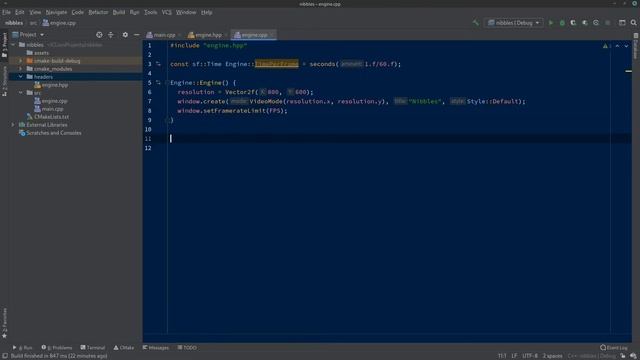
Task: Click gutter navigation icon on line 3
Action: [x=158, y=64]
